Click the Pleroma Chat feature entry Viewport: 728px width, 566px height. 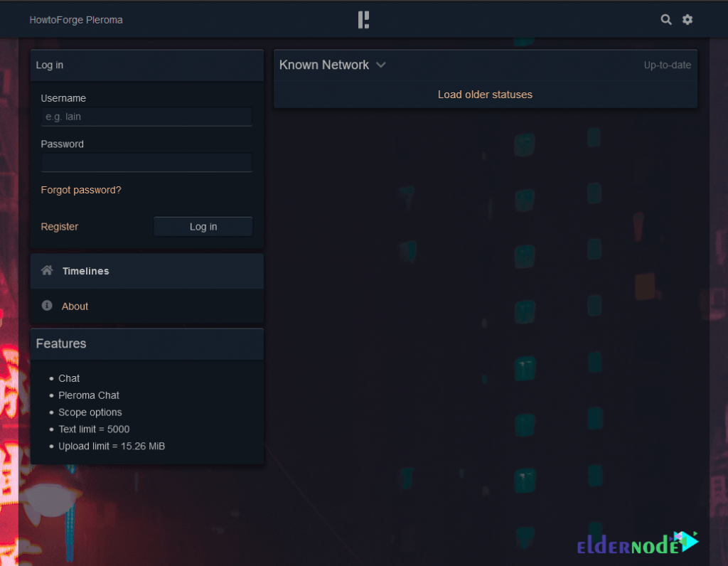click(x=89, y=395)
